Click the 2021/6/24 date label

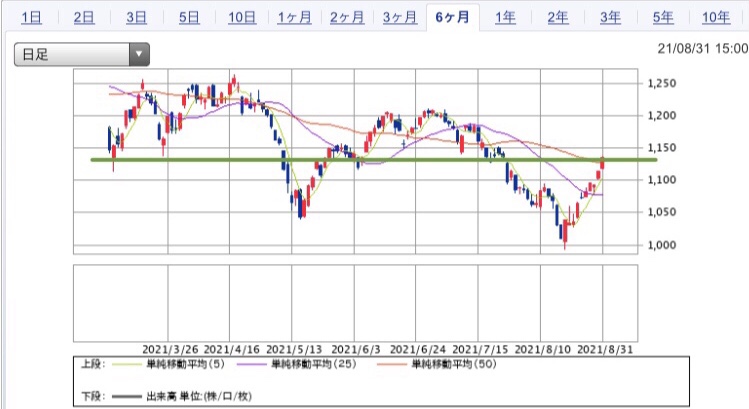[x=418, y=349]
